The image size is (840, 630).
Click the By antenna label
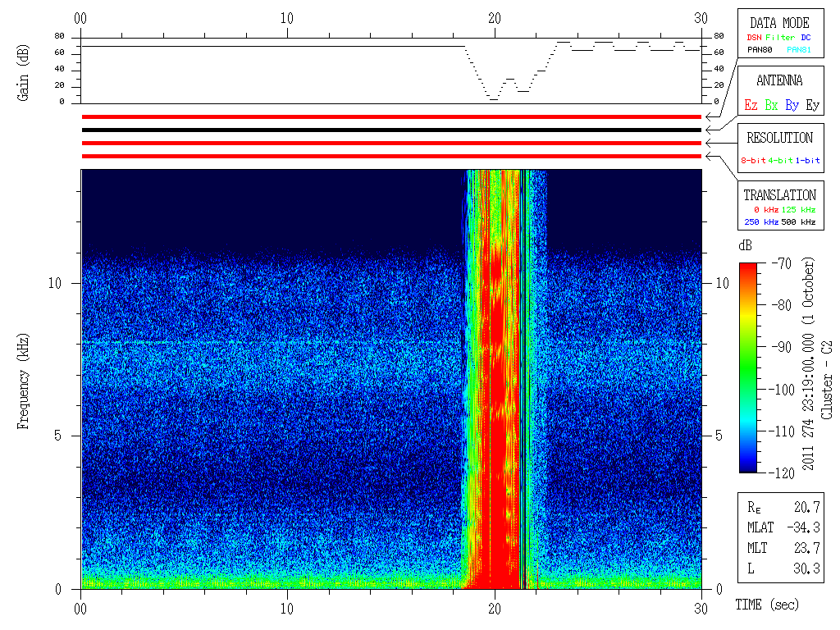792,105
